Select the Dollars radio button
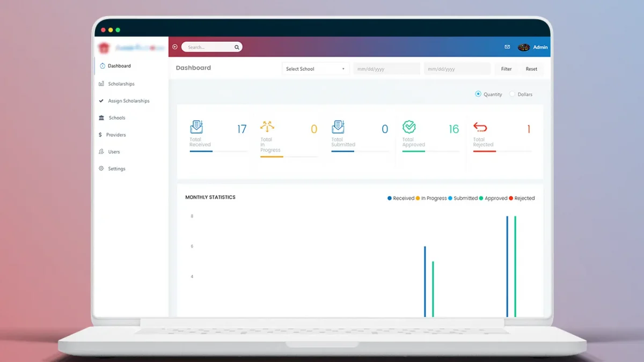This screenshot has height=362, width=644. point(512,94)
